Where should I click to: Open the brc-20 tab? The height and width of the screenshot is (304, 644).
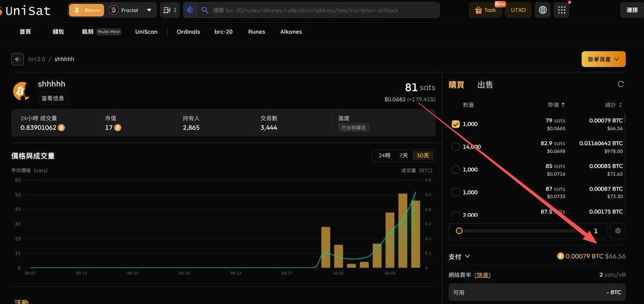(x=223, y=32)
